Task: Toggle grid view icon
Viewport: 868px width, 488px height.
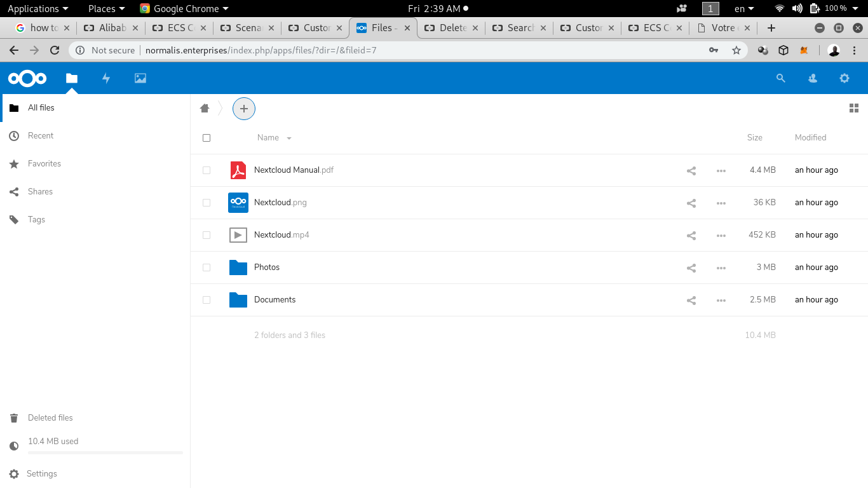Action: click(x=854, y=108)
